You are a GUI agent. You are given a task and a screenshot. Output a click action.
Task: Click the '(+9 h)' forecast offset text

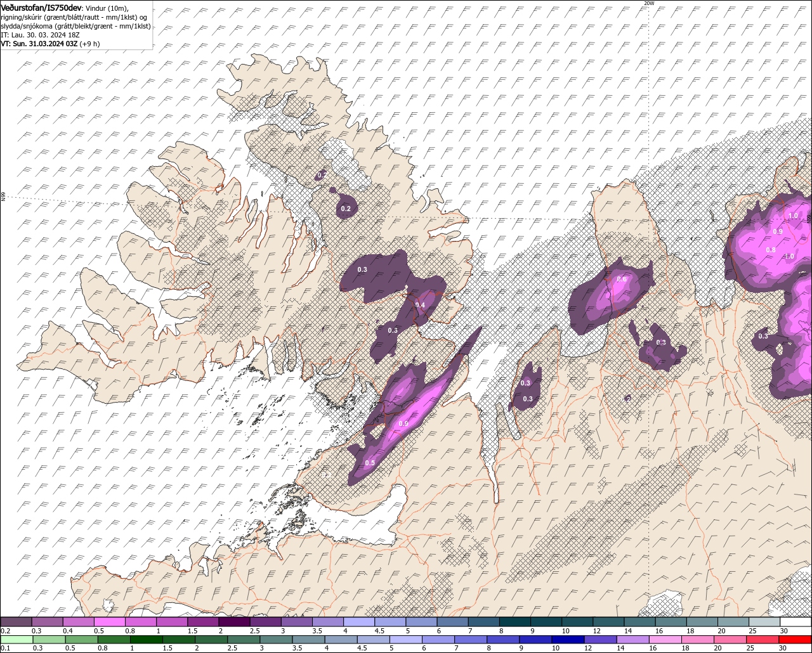[90, 44]
